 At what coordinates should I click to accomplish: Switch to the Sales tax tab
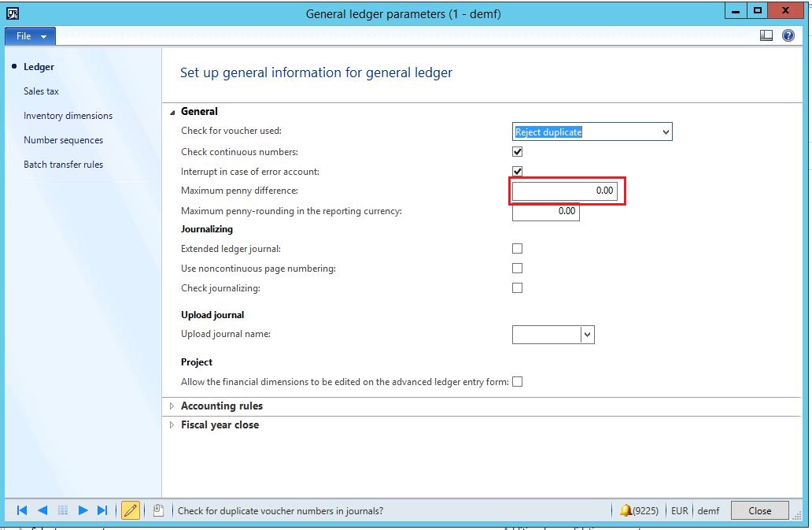click(x=41, y=91)
